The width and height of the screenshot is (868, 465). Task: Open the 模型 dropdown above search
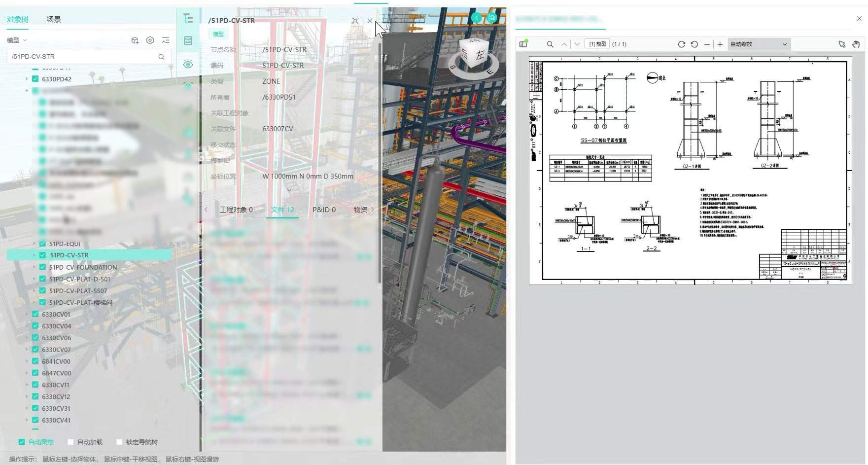tap(17, 40)
